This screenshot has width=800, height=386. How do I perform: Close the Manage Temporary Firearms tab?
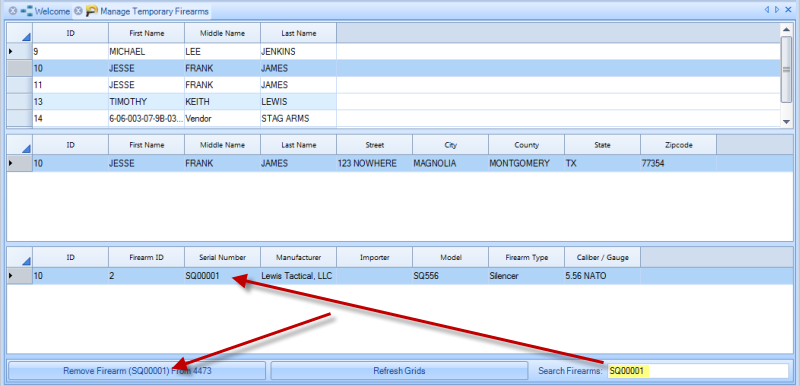(78, 11)
